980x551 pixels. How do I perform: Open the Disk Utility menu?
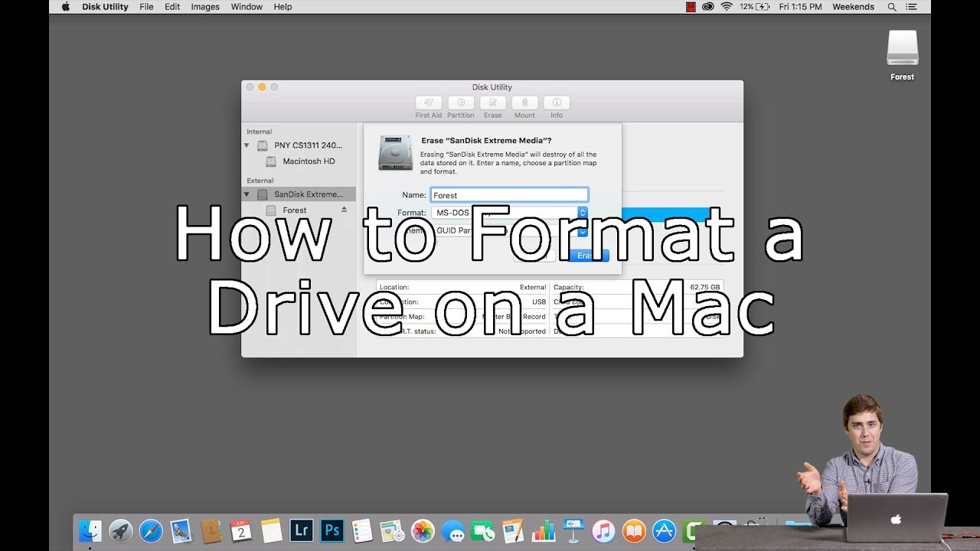coord(104,7)
